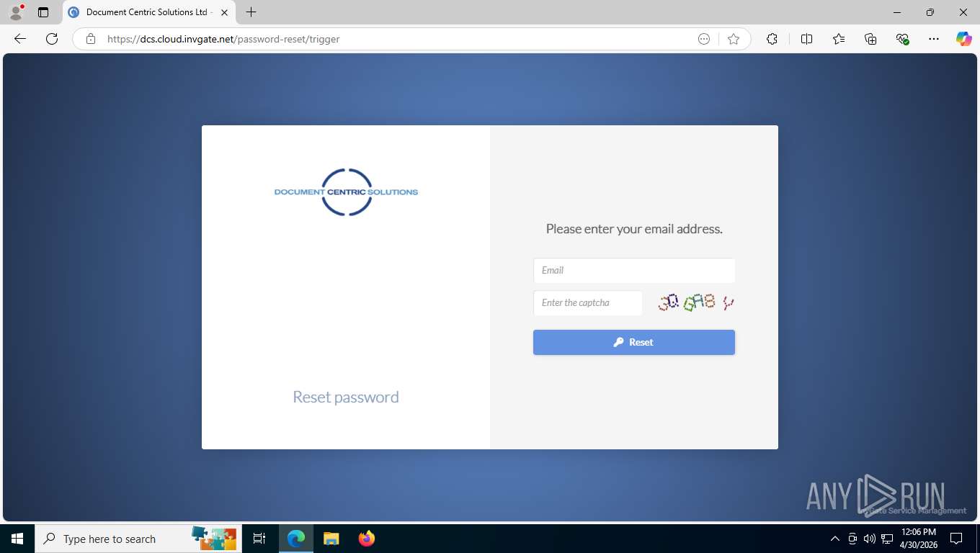This screenshot has height=553, width=980.
Task: Open the Windows Start menu
Action: point(17,539)
